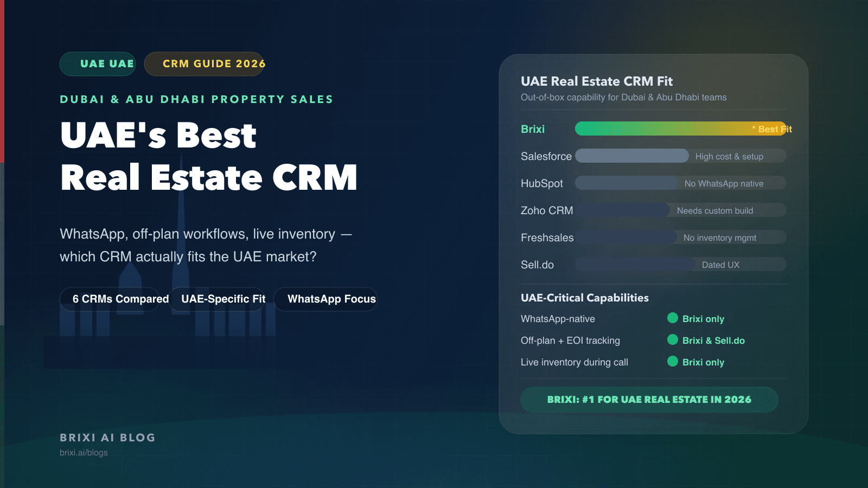Select the WhatsApp Focus pill

pyautogui.click(x=325, y=299)
